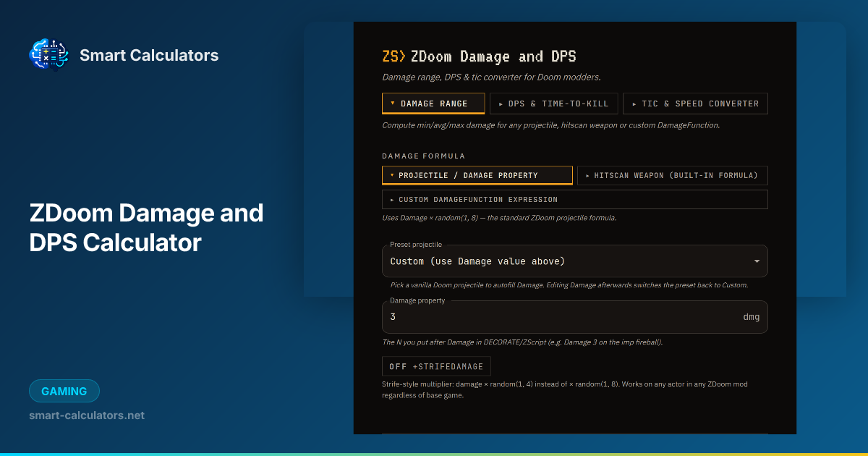Edit the Damage property input field

(x=575, y=317)
